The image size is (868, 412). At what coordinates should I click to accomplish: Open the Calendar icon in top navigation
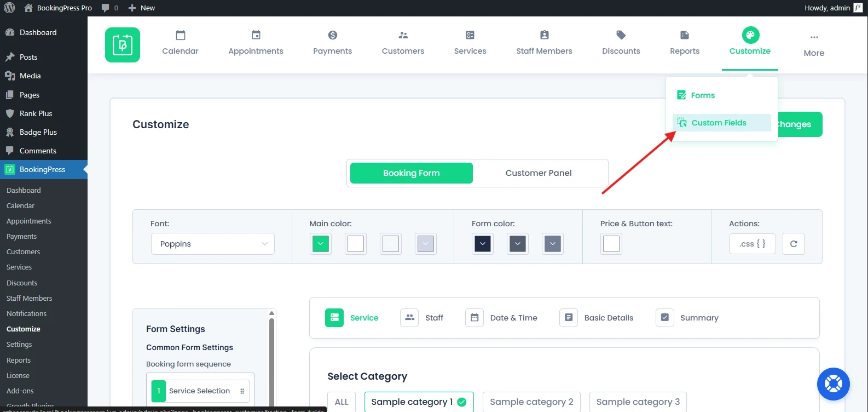pyautogui.click(x=181, y=35)
